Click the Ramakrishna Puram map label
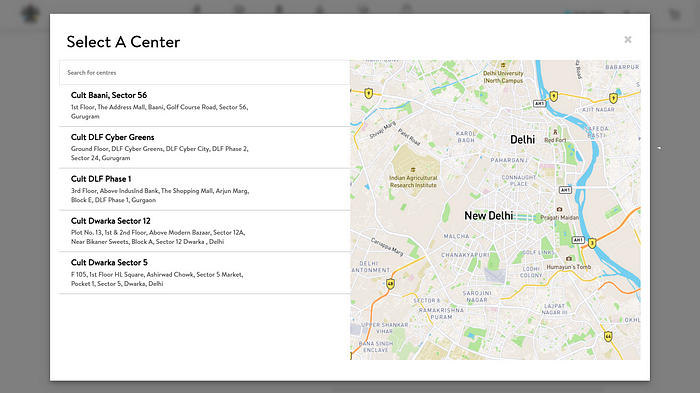The height and width of the screenshot is (393, 700). click(442, 314)
